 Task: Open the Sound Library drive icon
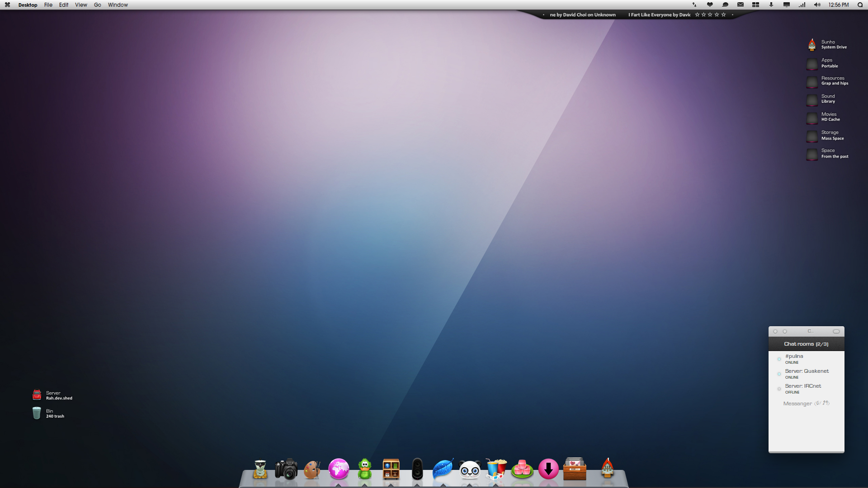click(x=812, y=100)
